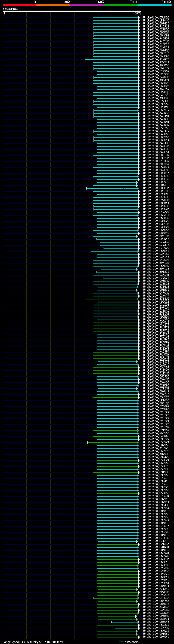Click the alignment bar for UniRef100_A6MMF4
The height and width of the screenshot is (644, 174).
(x=115, y=251)
